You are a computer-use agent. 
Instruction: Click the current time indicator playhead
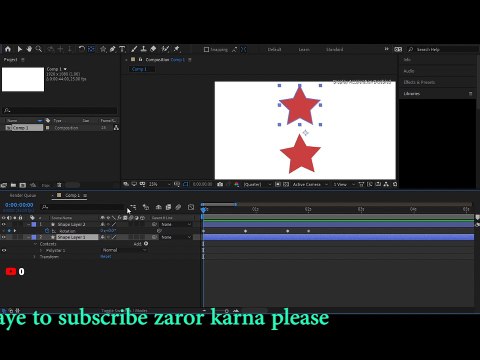[x=203, y=210]
